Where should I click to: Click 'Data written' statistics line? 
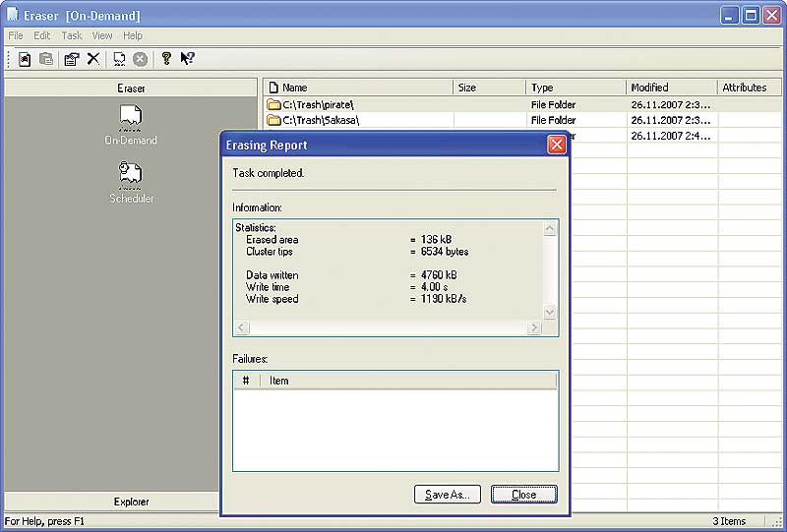click(x=351, y=275)
